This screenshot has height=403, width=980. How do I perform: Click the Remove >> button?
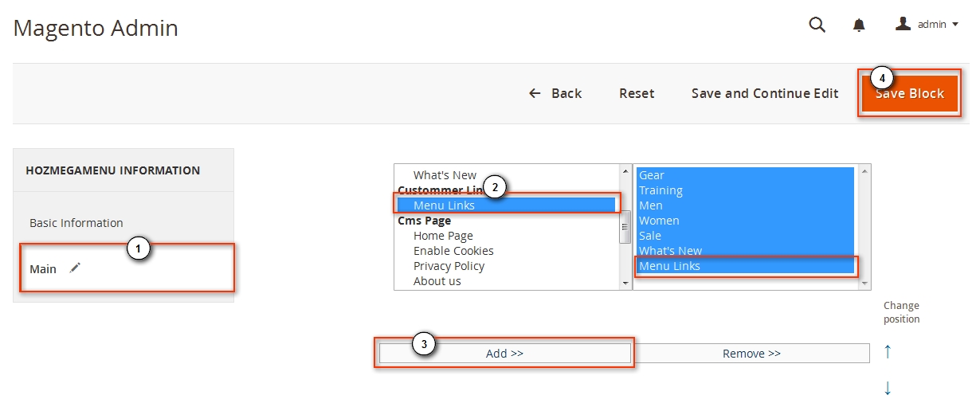tap(751, 354)
